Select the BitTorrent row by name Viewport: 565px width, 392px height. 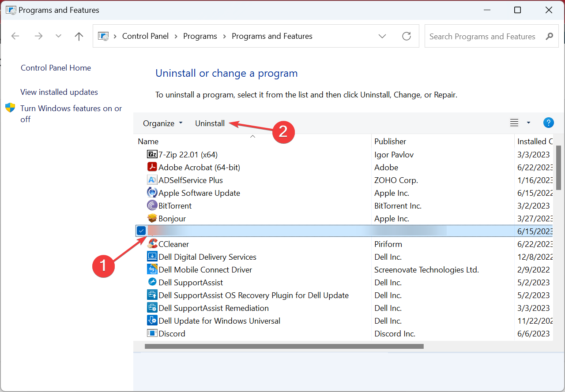tap(175, 206)
